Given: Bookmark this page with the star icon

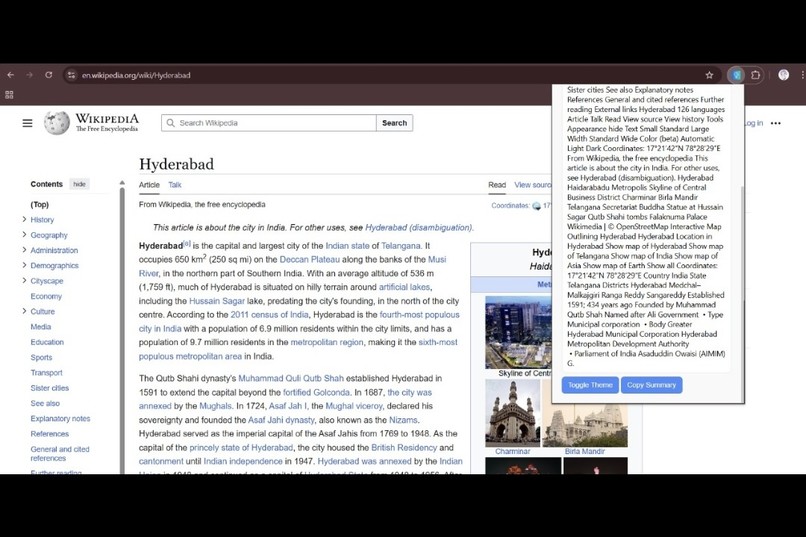Looking at the screenshot, I should [x=709, y=75].
